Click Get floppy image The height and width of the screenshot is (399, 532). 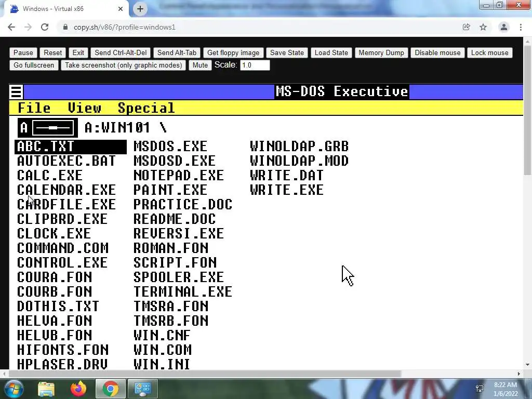coord(233,52)
